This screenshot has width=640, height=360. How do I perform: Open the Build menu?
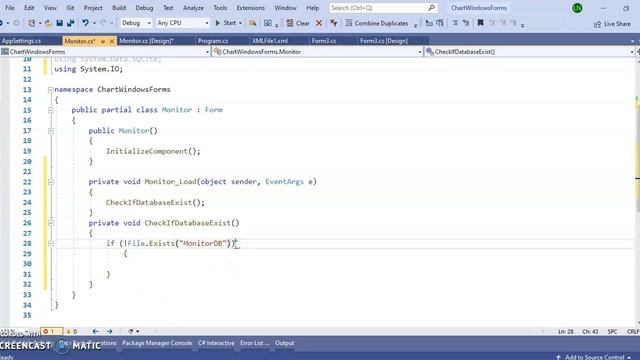click(119, 8)
